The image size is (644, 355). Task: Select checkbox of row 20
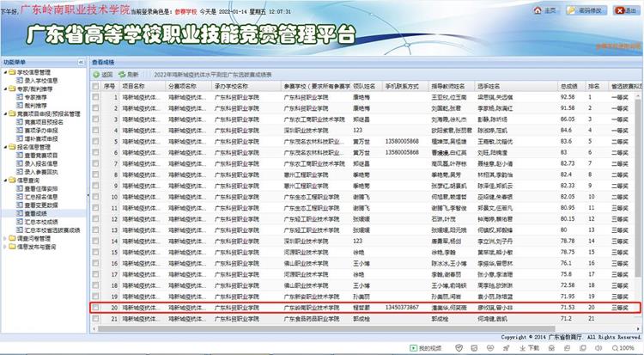click(x=95, y=306)
